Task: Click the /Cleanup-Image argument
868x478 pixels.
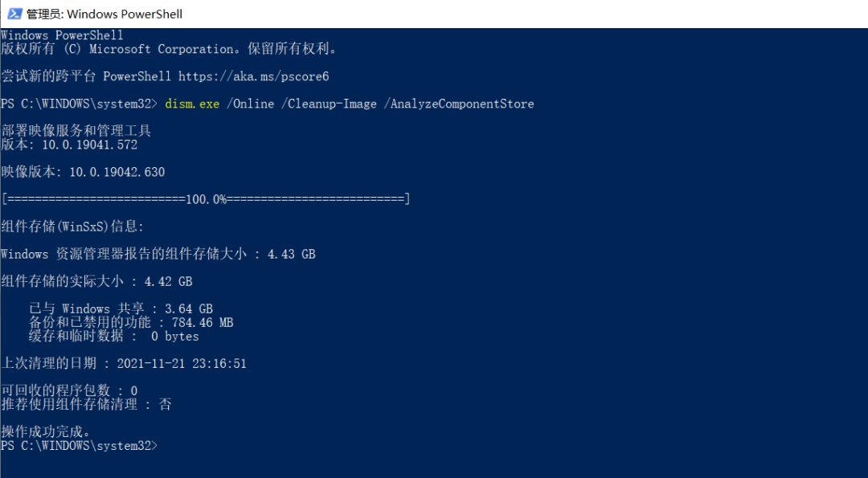Action: pos(329,104)
